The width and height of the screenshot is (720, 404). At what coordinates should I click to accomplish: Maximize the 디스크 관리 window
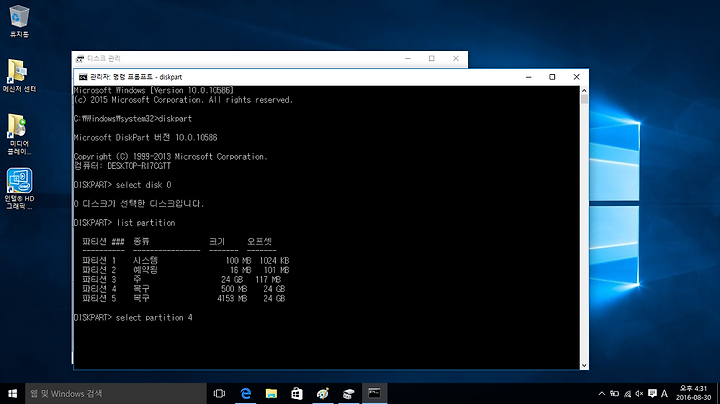point(432,58)
